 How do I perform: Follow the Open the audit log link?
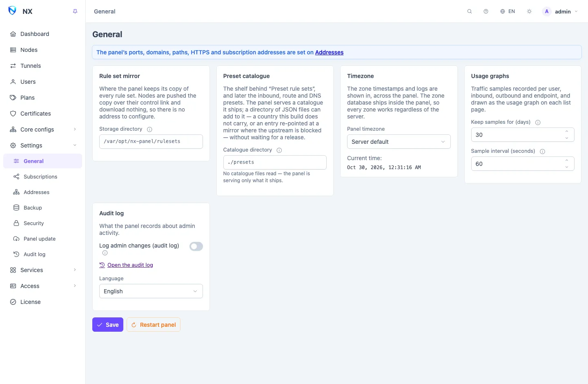pyautogui.click(x=126, y=265)
